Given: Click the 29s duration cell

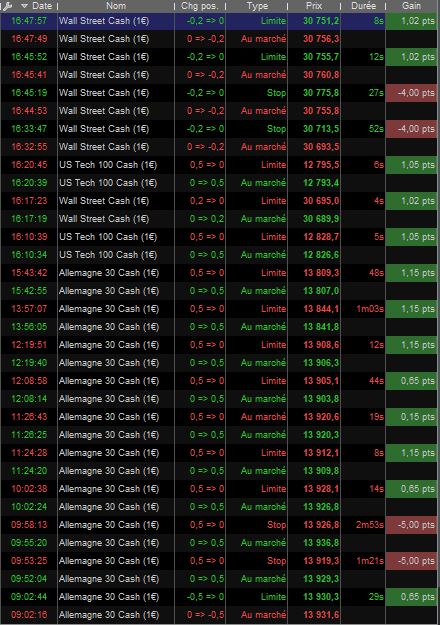Looking at the screenshot, I should click(376, 597).
